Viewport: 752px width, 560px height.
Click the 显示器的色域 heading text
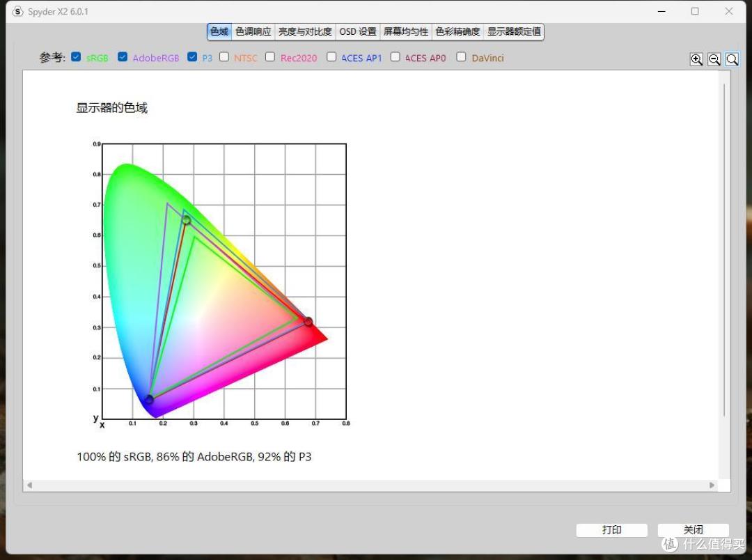tap(111, 107)
